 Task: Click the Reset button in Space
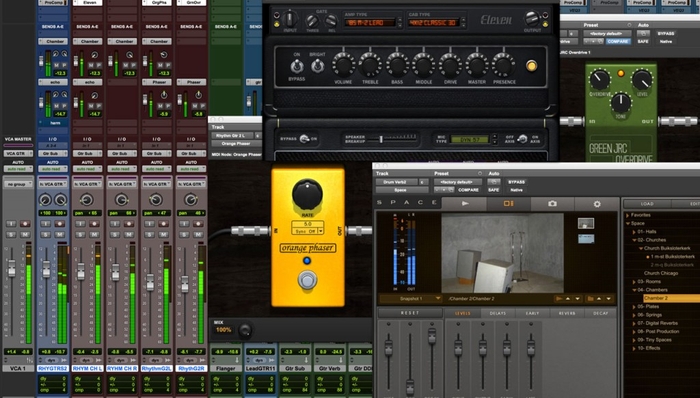[410, 313]
